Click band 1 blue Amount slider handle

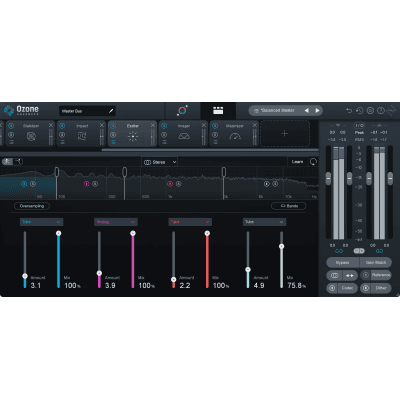click(25, 276)
